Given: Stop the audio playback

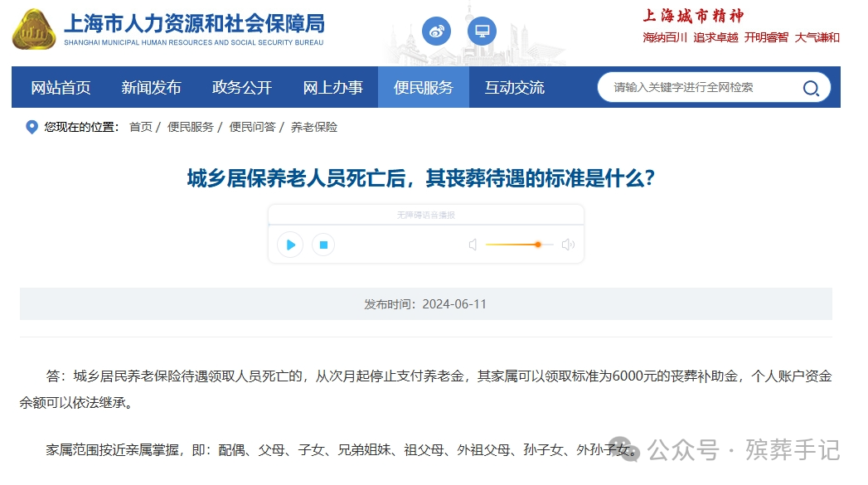Looking at the screenshot, I should (323, 245).
